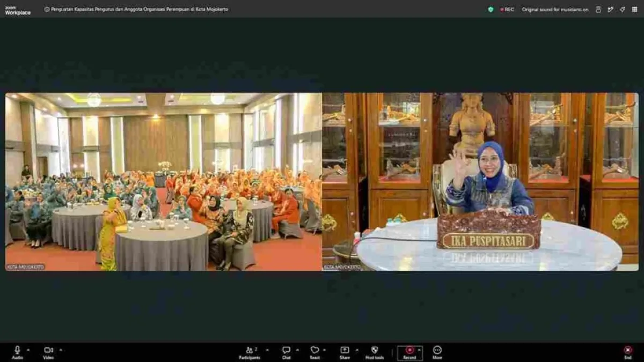
Task: Click the REC recording indicator
Action: (x=507, y=9)
